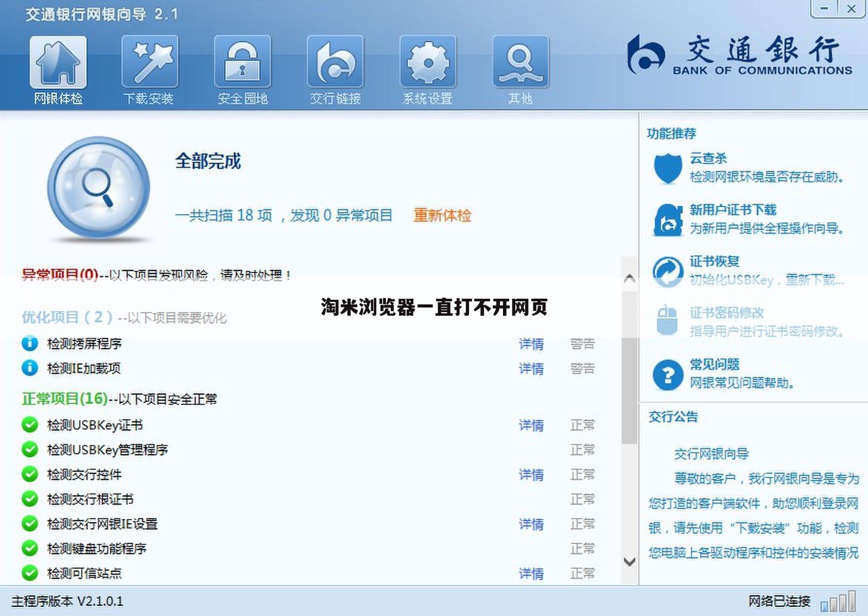The width and height of the screenshot is (868, 616).
Task: Select the 系统设置 tab label
Action: pyautogui.click(x=427, y=98)
